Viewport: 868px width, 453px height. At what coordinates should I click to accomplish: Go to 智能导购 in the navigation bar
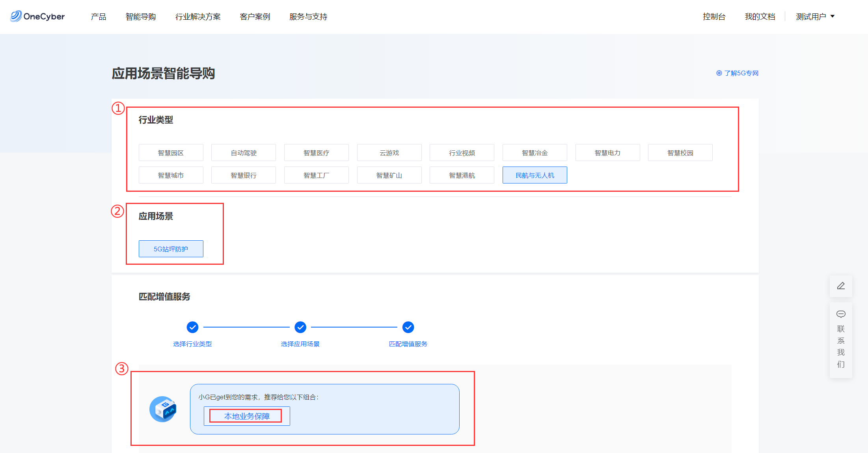pos(141,17)
